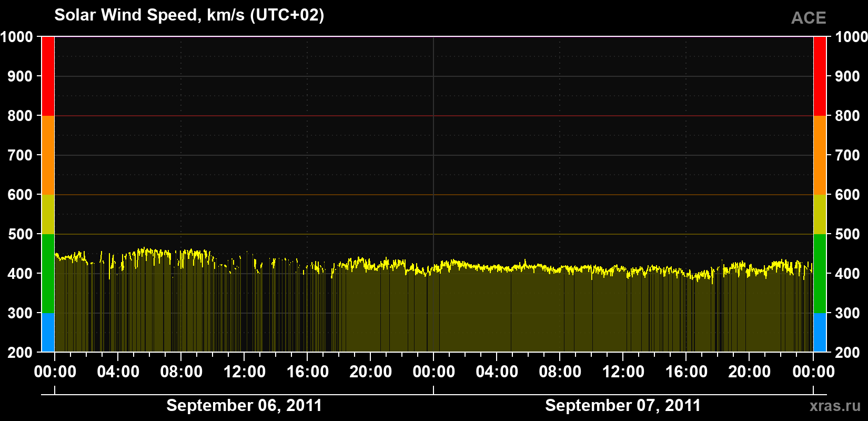This screenshot has height=421, width=868.
Task: Click the yellow 500–600 band on right scale
Action: tap(820, 214)
